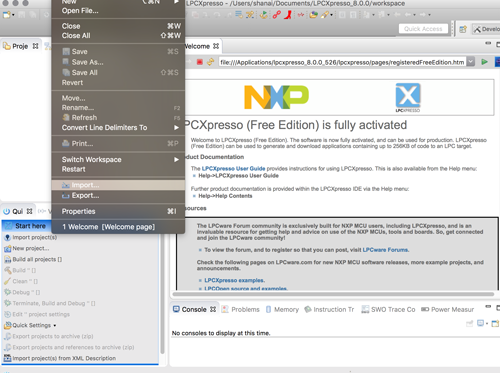Screen dimensions: 500x373
Task: Select Properties in the File menu
Action: click(x=118, y=211)
